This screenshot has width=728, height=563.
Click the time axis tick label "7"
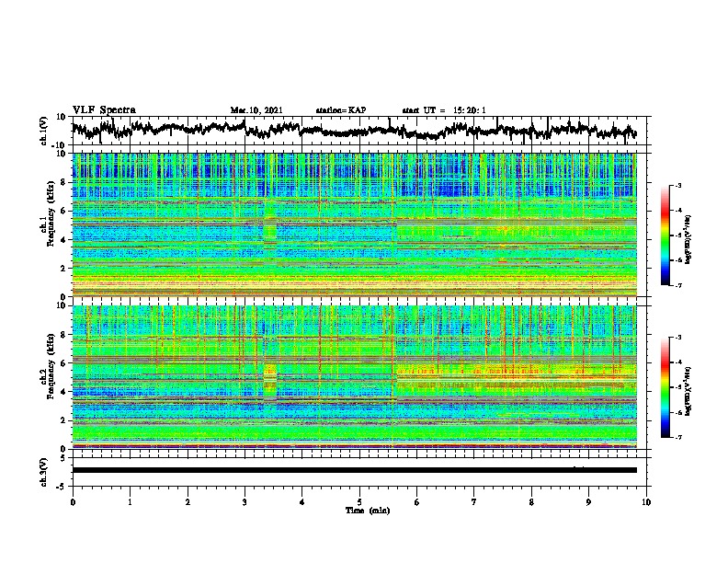click(474, 502)
